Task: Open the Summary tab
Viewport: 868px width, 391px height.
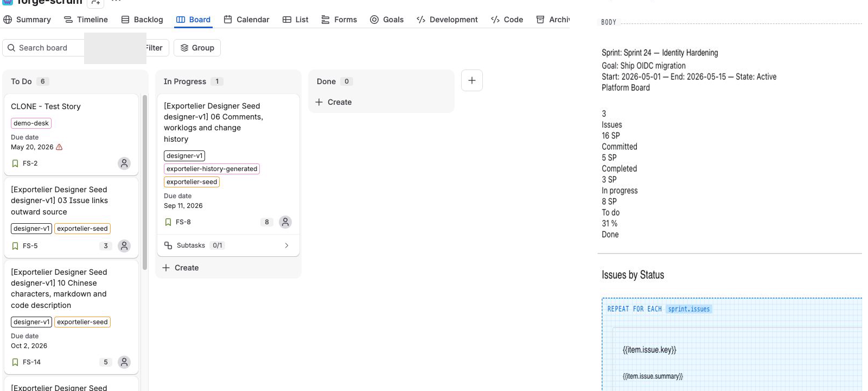Action: coord(27,20)
